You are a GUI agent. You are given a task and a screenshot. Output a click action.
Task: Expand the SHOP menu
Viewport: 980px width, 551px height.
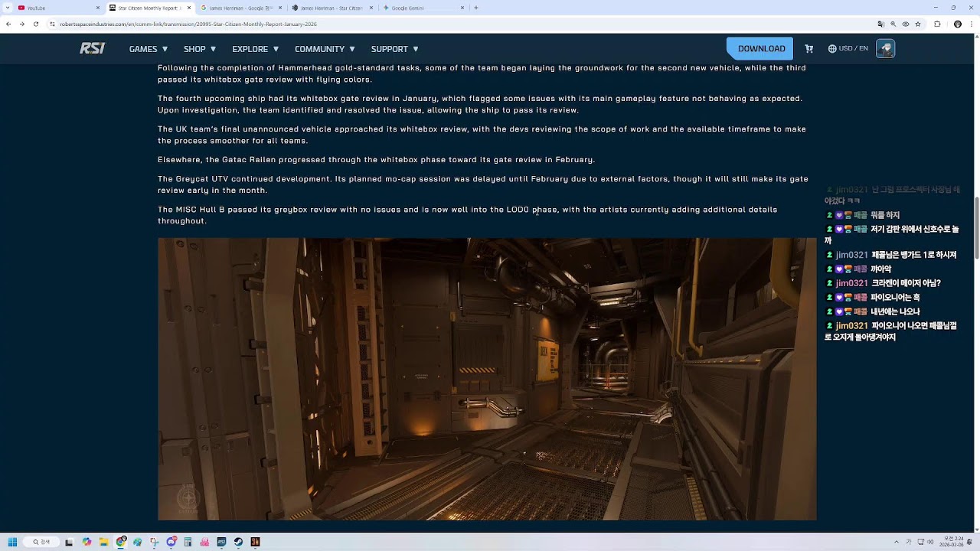coord(200,49)
